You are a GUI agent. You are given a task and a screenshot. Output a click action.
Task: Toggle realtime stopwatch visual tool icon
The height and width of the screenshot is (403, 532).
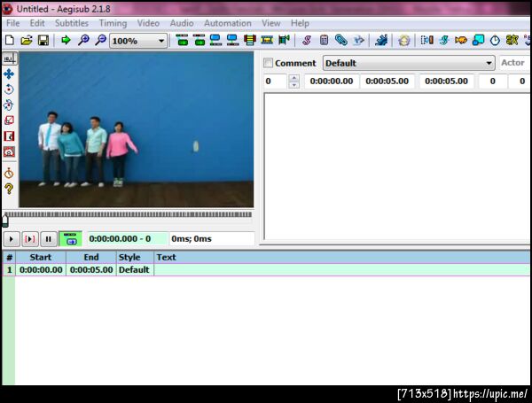(9, 174)
